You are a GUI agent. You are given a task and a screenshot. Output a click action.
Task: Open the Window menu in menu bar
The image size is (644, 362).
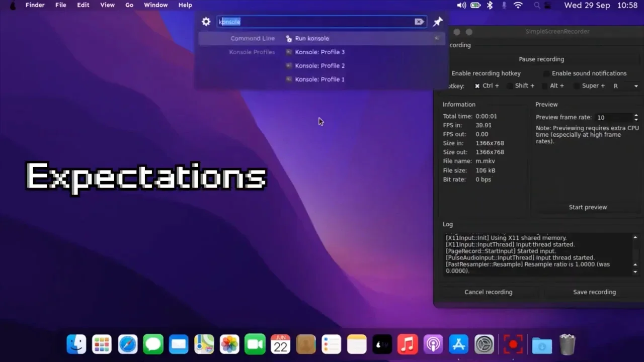coord(155,5)
